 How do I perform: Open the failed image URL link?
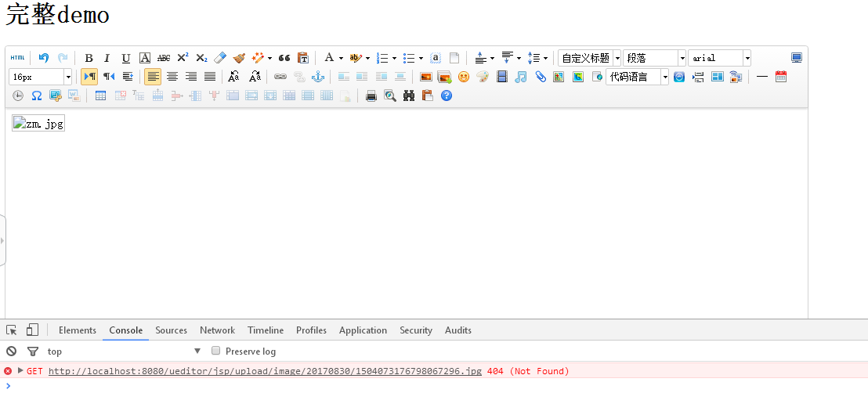pyautogui.click(x=265, y=371)
